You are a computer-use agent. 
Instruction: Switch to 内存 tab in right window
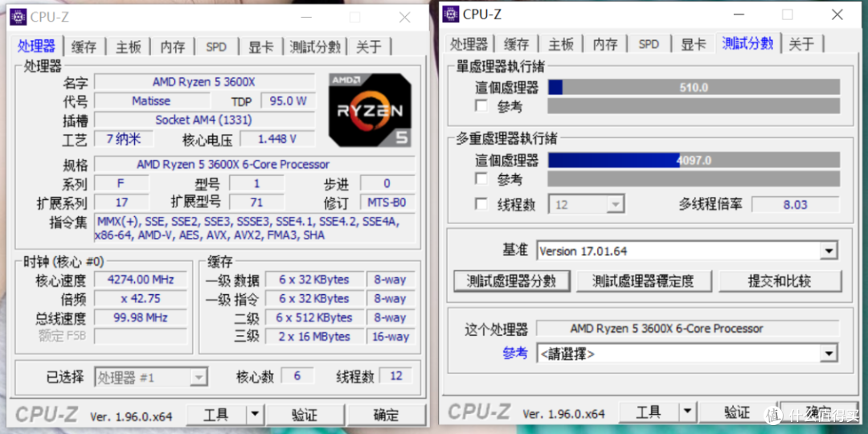point(605,44)
